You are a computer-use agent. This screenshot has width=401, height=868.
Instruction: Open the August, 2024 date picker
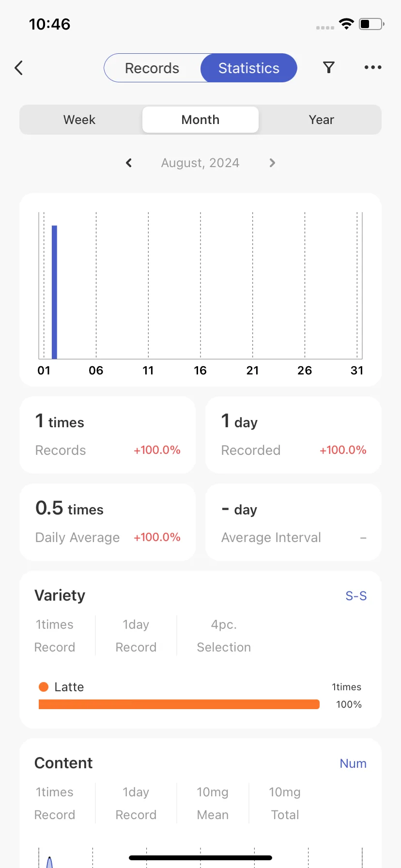(200, 163)
